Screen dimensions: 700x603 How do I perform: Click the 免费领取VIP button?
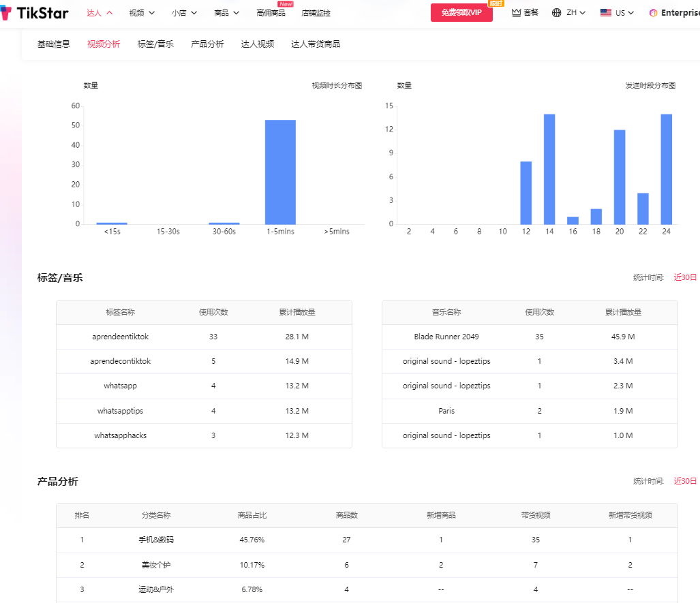click(461, 12)
